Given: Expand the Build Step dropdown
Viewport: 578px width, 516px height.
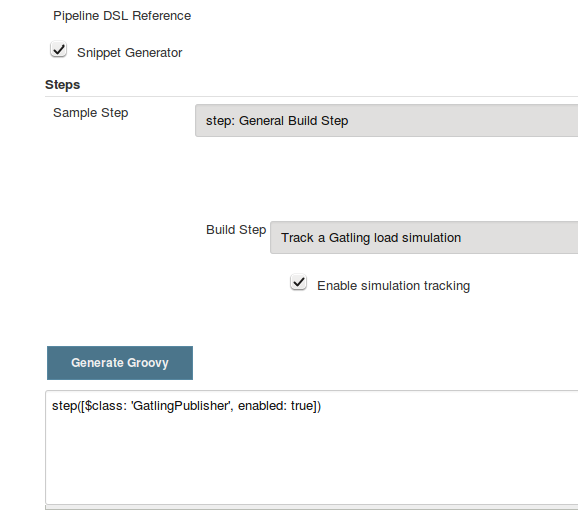Looking at the screenshot, I should 424,238.
